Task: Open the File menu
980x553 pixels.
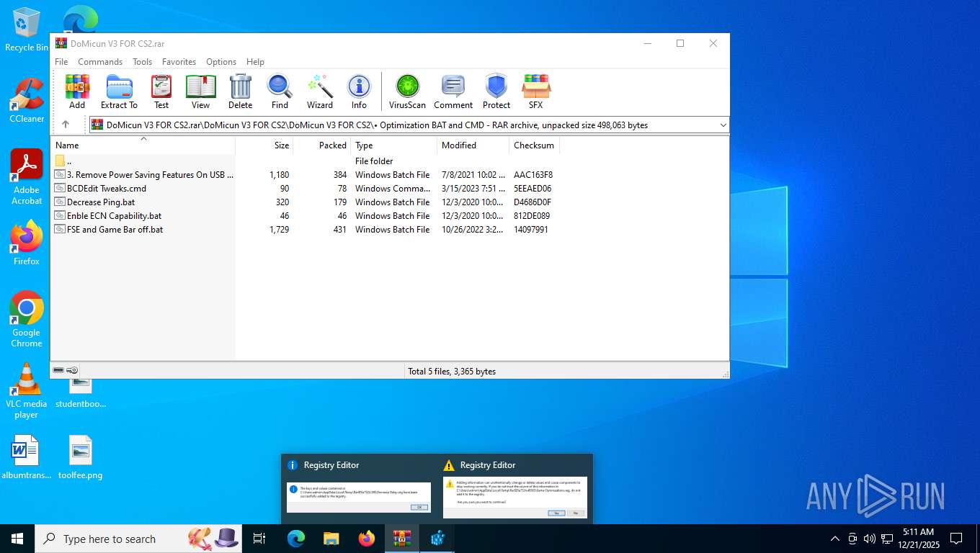Action: [61, 62]
